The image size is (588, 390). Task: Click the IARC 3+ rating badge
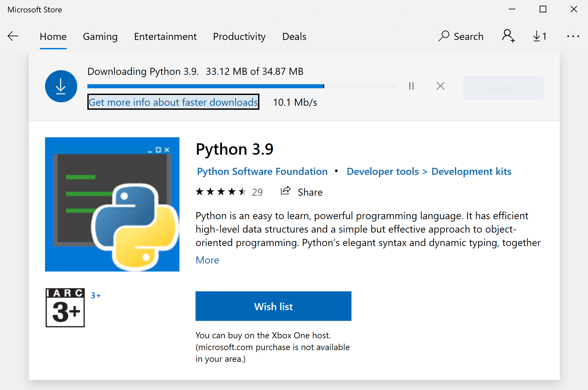click(x=65, y=307)
